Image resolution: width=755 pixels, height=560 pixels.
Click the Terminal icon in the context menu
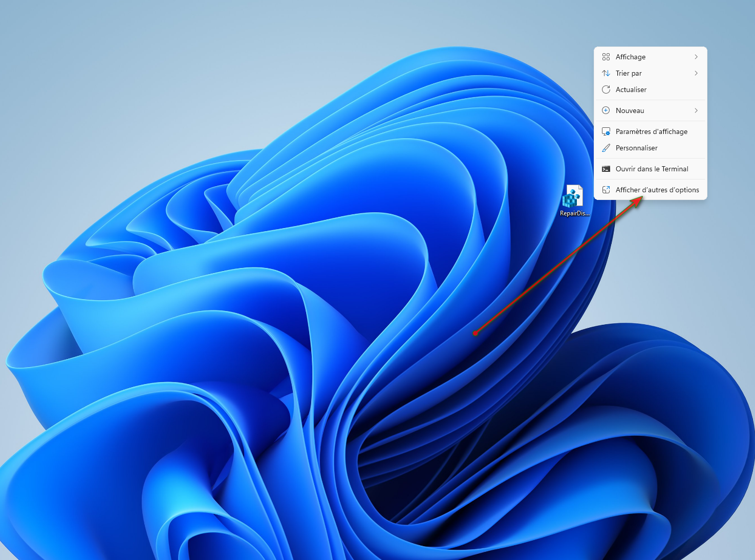point(606,169)
